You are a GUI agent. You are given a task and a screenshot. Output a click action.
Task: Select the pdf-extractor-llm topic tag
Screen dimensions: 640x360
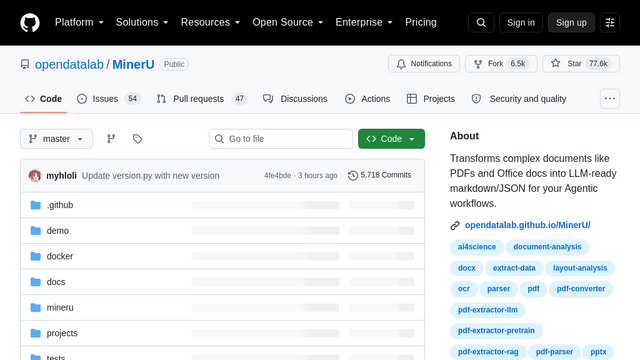click(488, 310)
